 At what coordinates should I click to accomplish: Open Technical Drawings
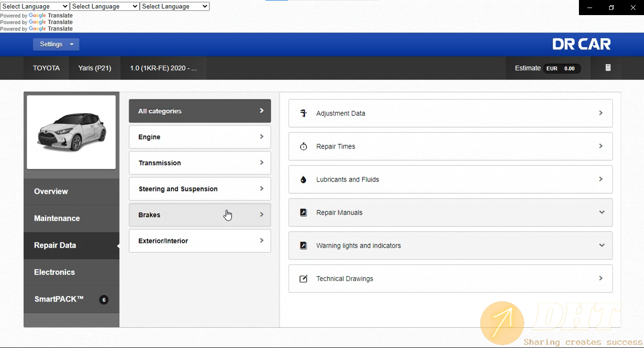point(450,278)
